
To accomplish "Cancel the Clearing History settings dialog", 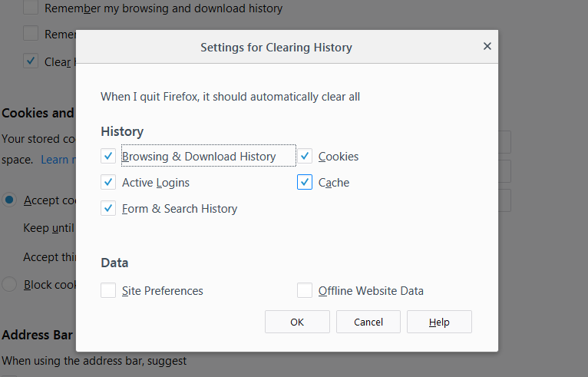I will coord(368,322).
